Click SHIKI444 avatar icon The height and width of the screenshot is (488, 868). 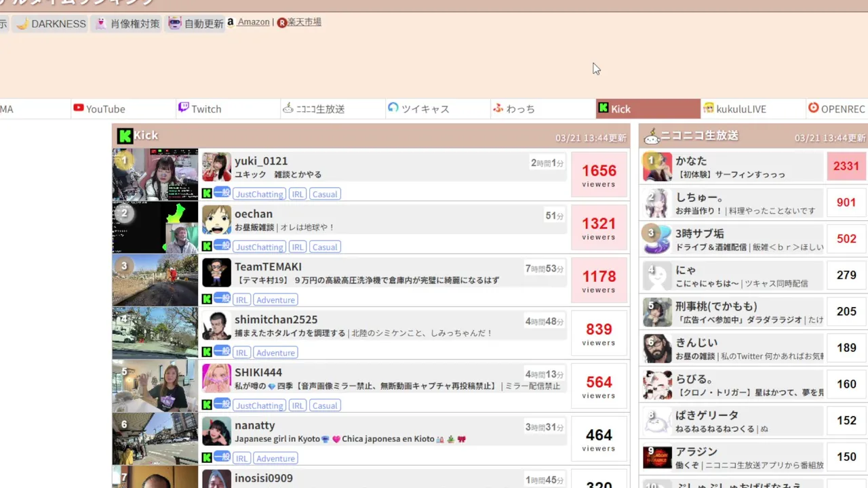216,378
